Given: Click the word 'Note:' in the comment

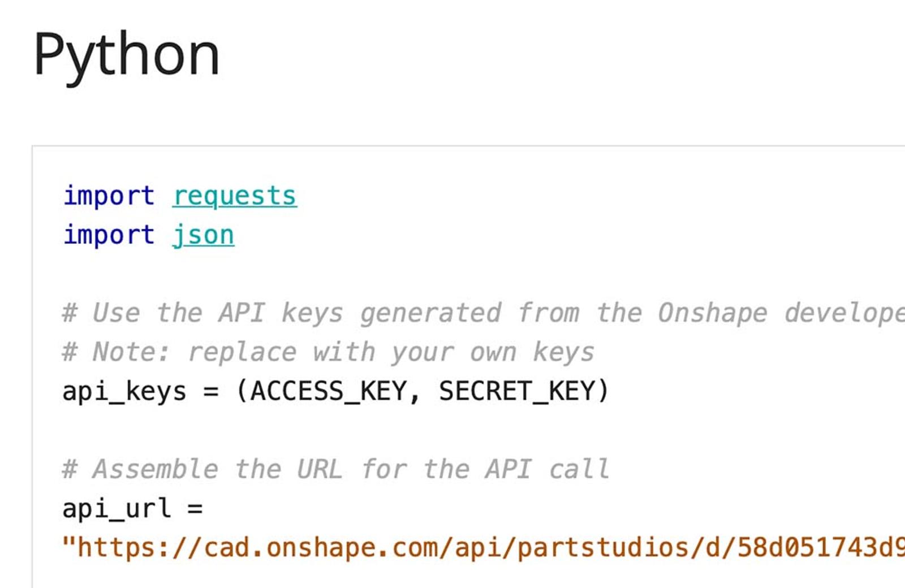Looking at the screenshot, I should tap(131, 352).
